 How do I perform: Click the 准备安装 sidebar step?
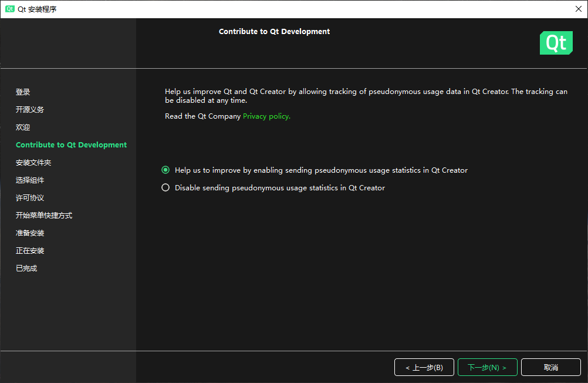[30, 233]
